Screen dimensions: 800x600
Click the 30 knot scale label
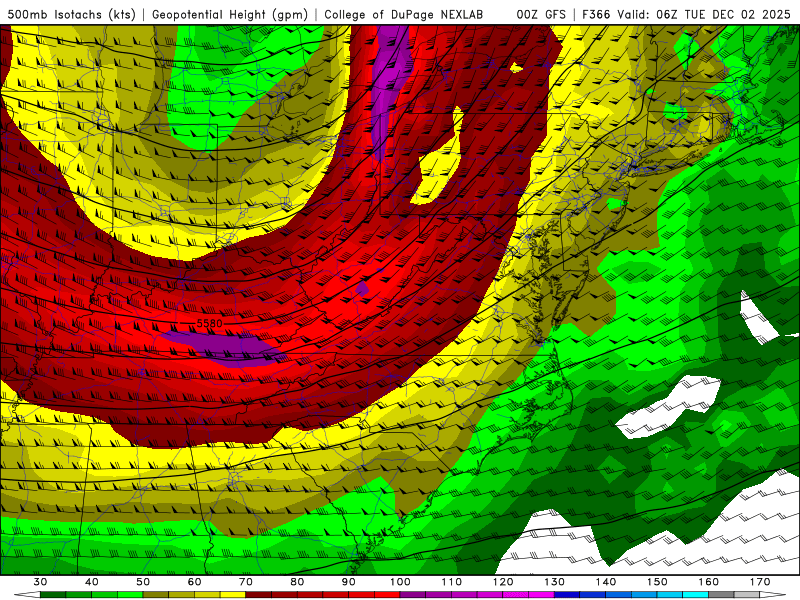pyautogui.click(x=40, y=582)
